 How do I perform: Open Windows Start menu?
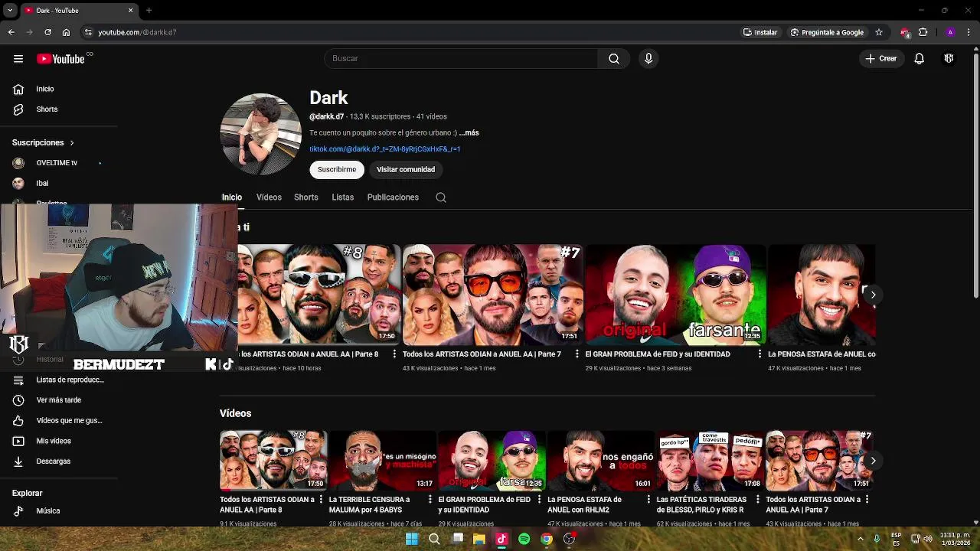click(x=412, y=539)
